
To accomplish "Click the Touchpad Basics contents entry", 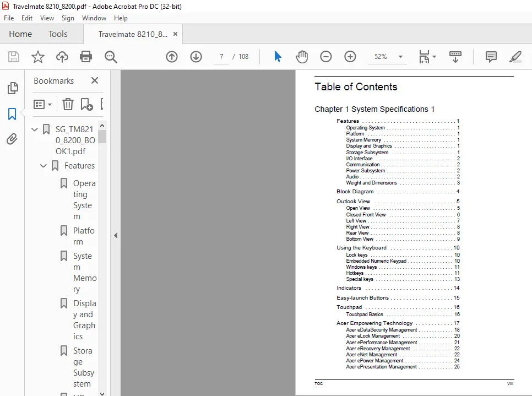I will coord(403,314).
